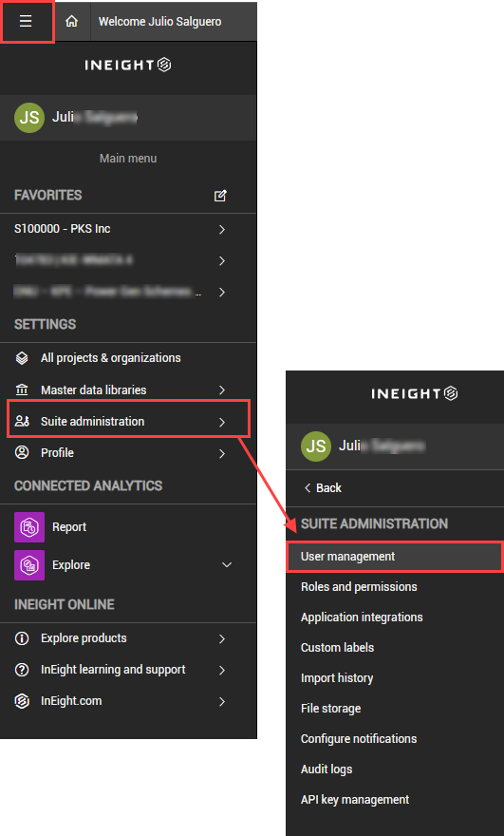Click the JS avatar in main menu
The width and height of the screenshot is (504, 836).
point(29,117)
